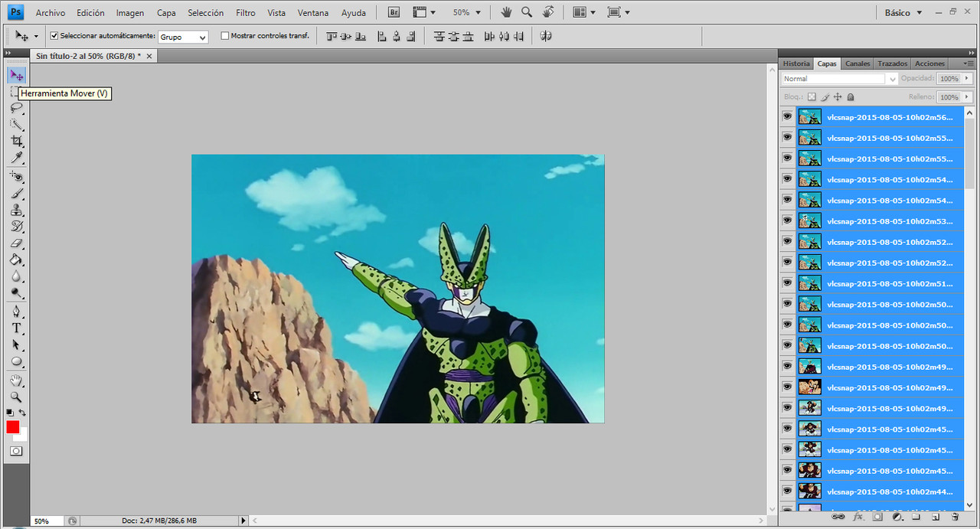Add a layer style with fx button
Screen dimensions: 980x529
tap(857, 517)
